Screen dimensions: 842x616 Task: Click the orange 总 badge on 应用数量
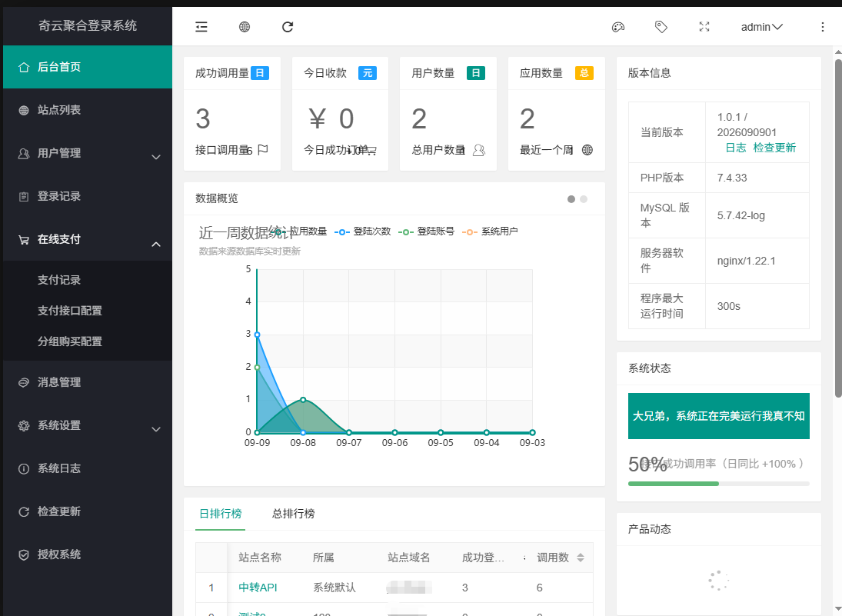point(584,73)
